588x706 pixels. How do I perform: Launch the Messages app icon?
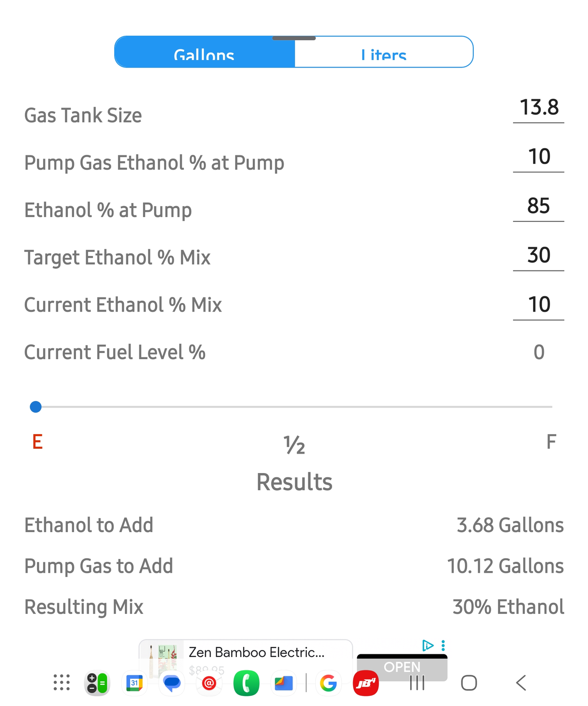(x=172, y=683)
